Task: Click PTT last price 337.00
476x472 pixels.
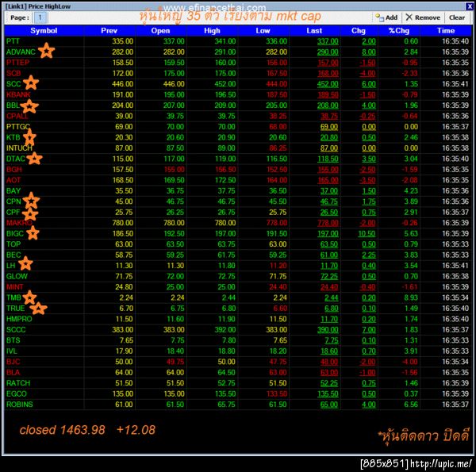Action: [x=328, y=41]
